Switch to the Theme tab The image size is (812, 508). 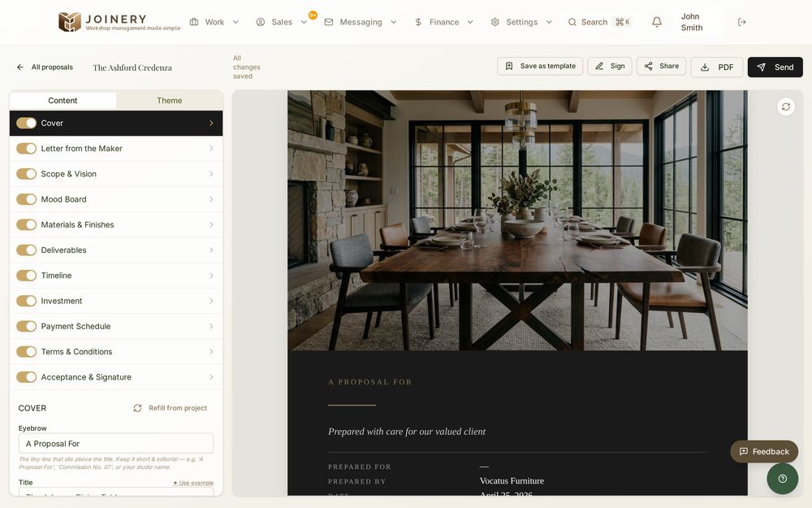coord(170,101)
